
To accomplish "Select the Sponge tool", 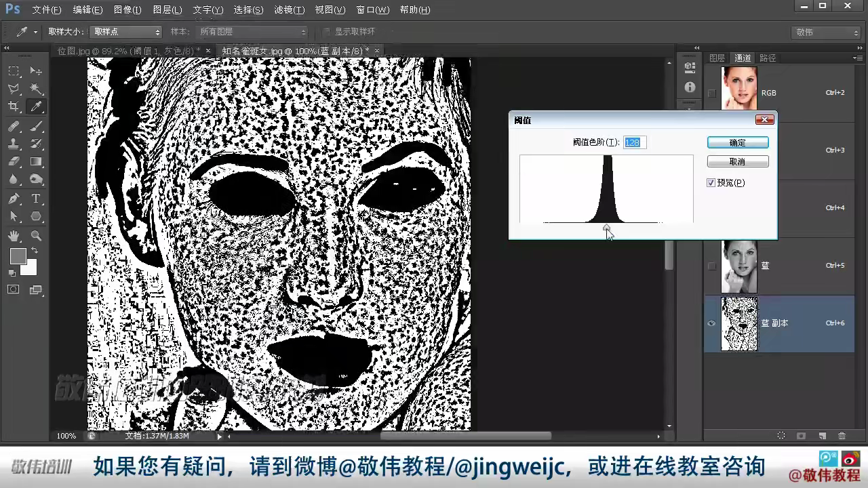I will pos(36,179).
